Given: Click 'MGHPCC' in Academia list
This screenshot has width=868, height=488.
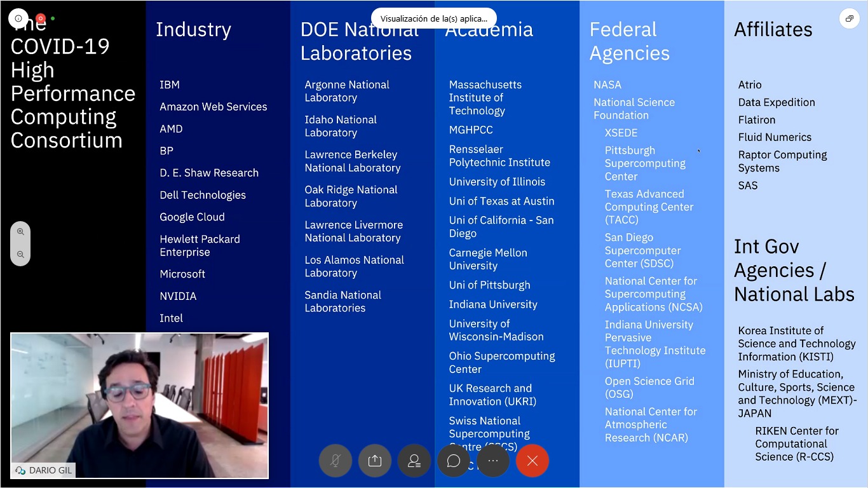Looking at the screenshot, I should [x=471, y=130].
